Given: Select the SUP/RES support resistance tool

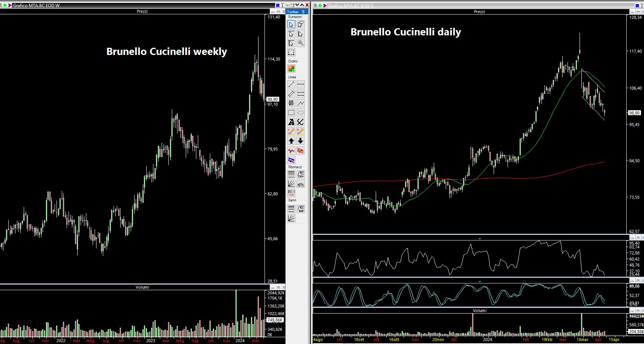Looking at the screenshot, I should (291, 103).
